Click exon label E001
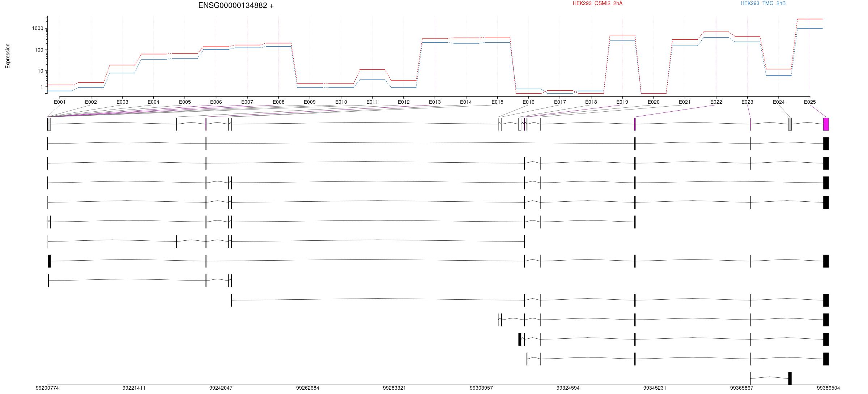868x394 pixels. pyautogui.click(x=60, y=102)
